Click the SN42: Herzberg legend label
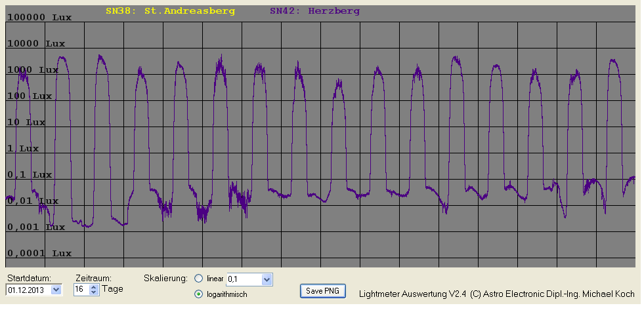This screenshot has width=644, height=312. pyautogui.click(x=314, y=11)
